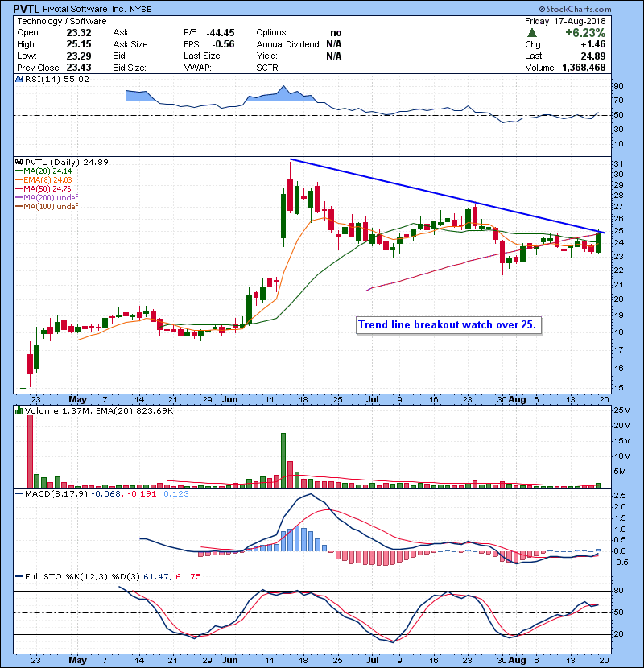This screenshot has width=644, height=668.
Task: Click the Options 'no' value
Action: coord(336,33)
